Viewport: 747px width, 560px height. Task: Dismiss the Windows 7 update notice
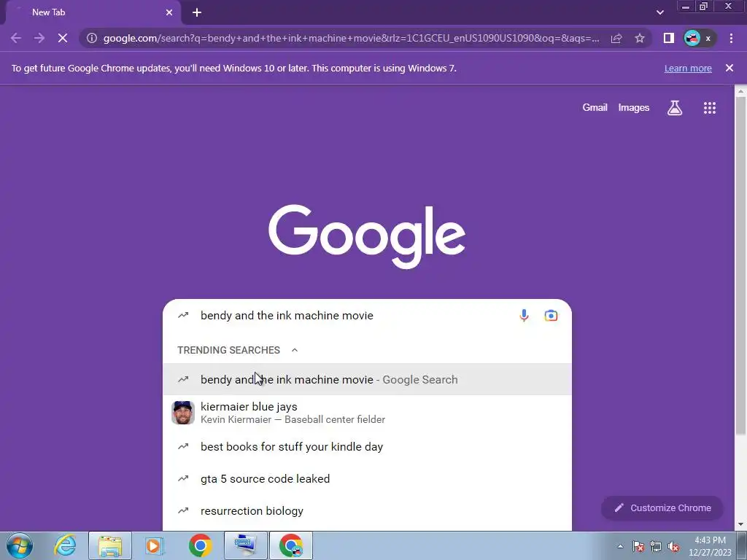pos(729,68)
